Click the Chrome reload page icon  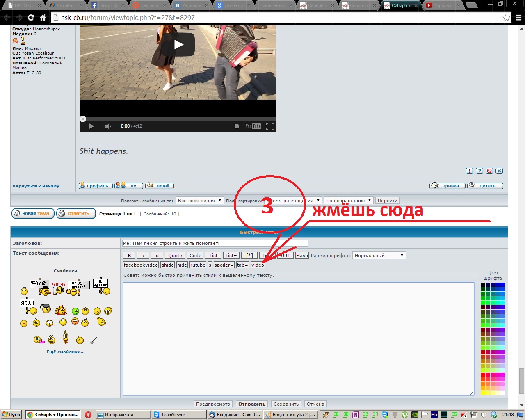coord(31,18)
